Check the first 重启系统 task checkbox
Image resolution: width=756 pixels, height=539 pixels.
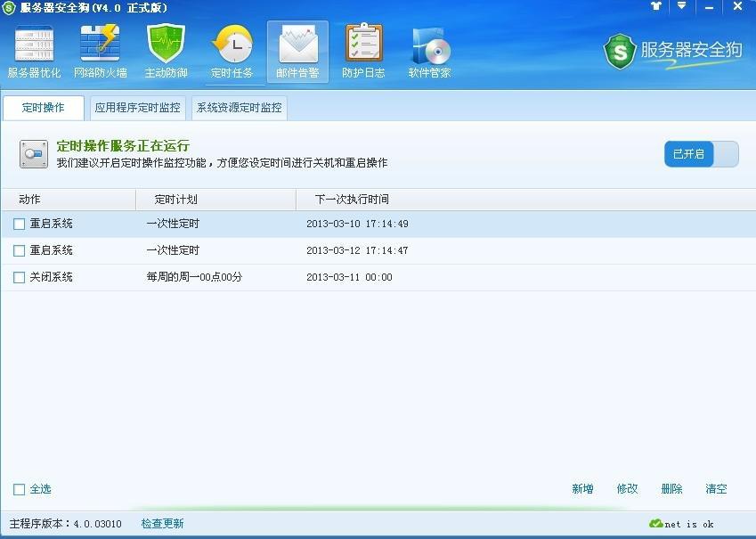(x=18, y=224)
